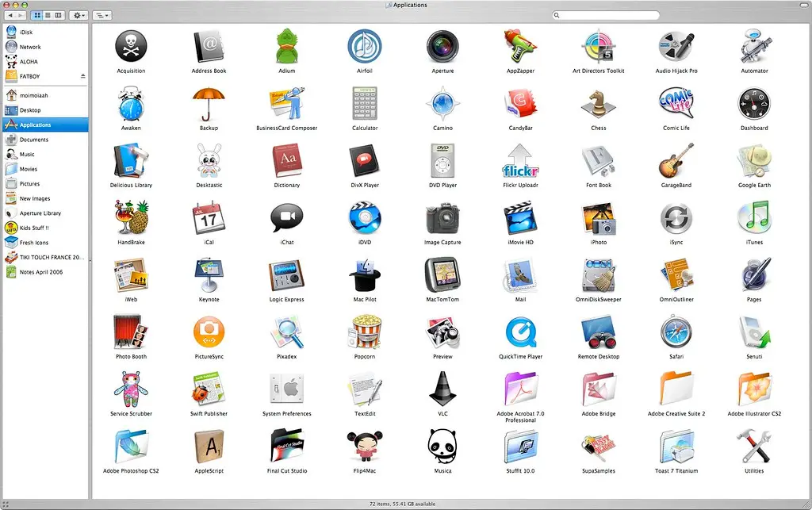Click the iTunes music note icon
The image size is (812, 510).
point(755,218)
